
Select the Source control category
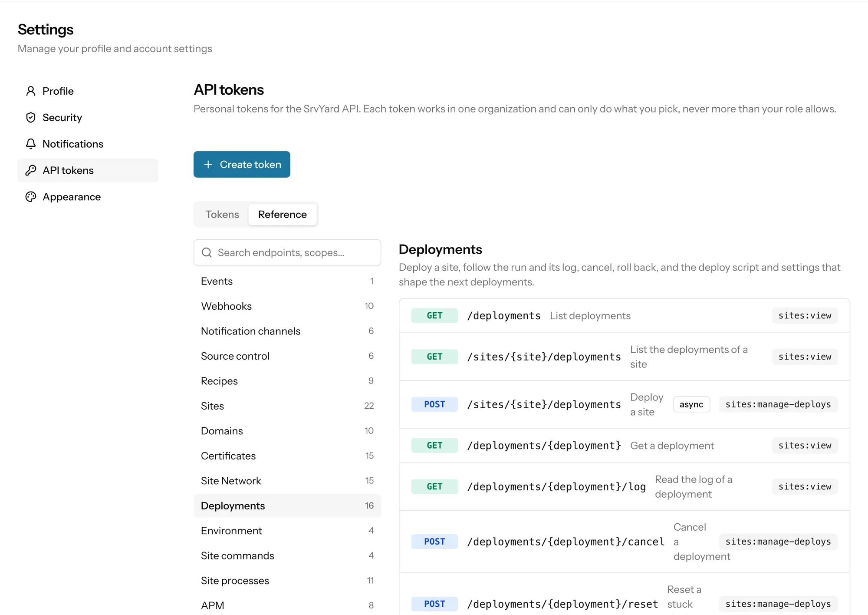pos(287,356)
